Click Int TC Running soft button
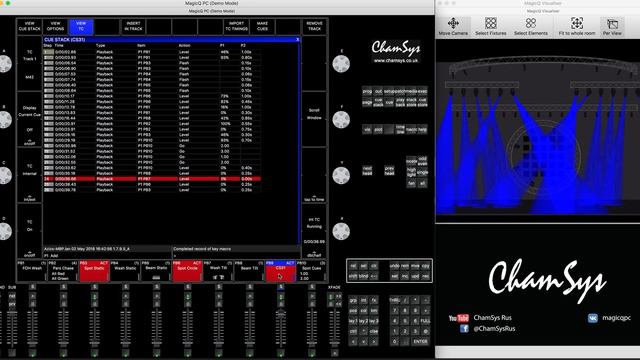The image size is (640, 360). (x=314, y=231)
